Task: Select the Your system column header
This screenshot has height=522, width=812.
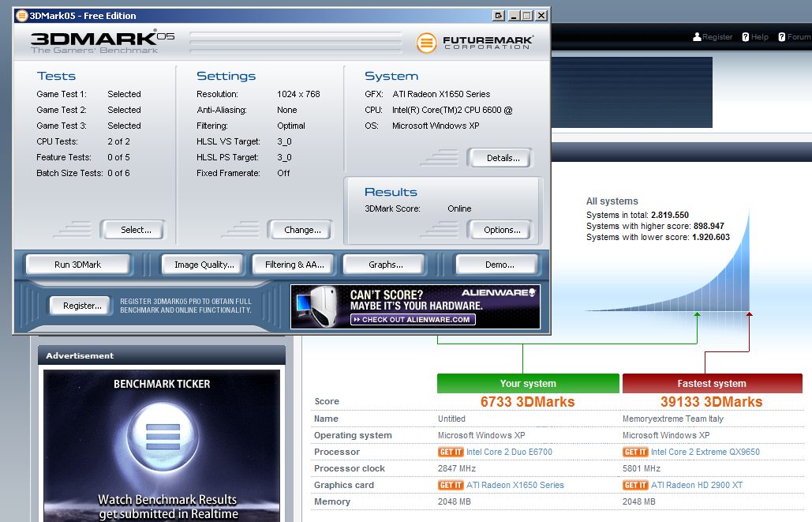Action: 528,384
